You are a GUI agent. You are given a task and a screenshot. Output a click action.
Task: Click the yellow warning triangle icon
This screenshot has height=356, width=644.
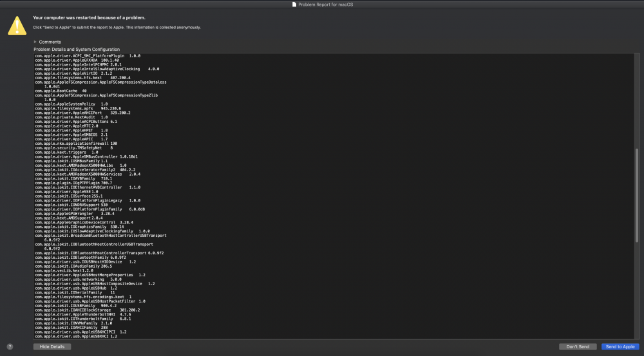coord(17,26)
